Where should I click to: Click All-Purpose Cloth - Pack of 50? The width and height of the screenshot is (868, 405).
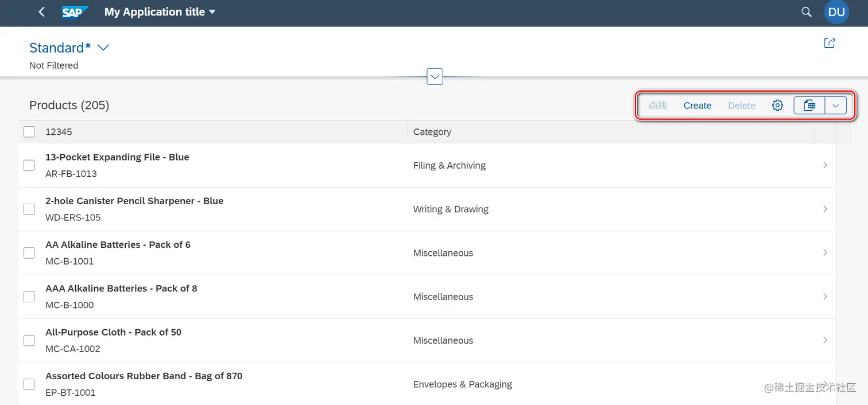pyautogui.click(x=113, y=332)
